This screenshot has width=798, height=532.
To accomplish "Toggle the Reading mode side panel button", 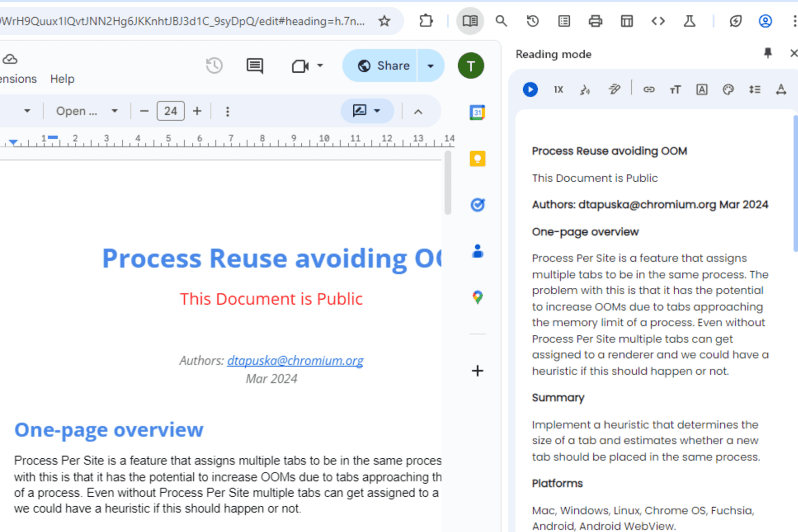I will point(470,21).
